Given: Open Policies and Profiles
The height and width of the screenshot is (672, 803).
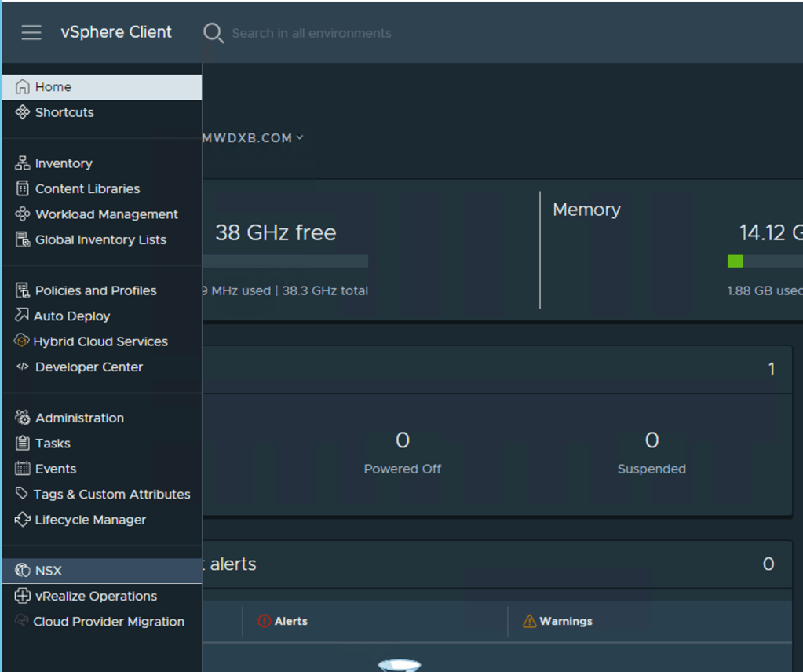Looking at the screenshot, I should click(96, 290).
